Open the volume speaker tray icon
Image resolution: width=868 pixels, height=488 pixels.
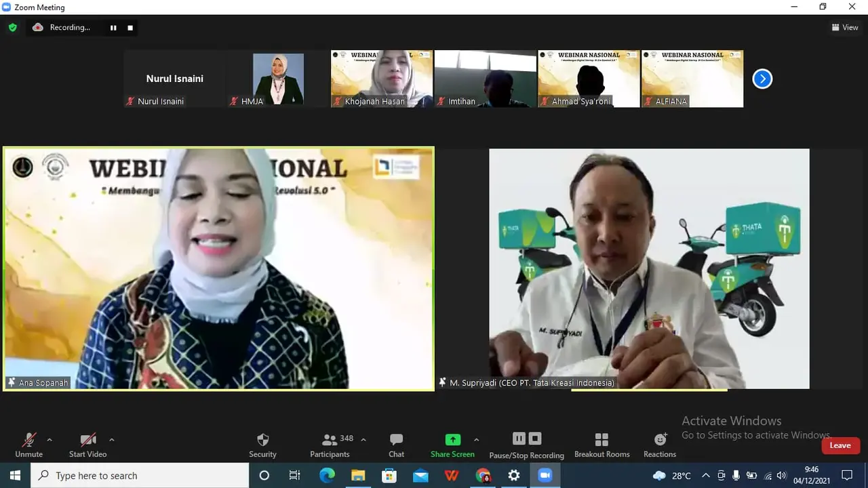click(782, 475)
